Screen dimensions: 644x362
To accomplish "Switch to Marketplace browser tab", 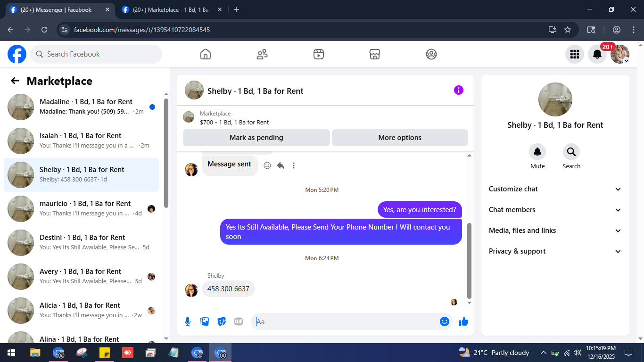I will [172, 9].
